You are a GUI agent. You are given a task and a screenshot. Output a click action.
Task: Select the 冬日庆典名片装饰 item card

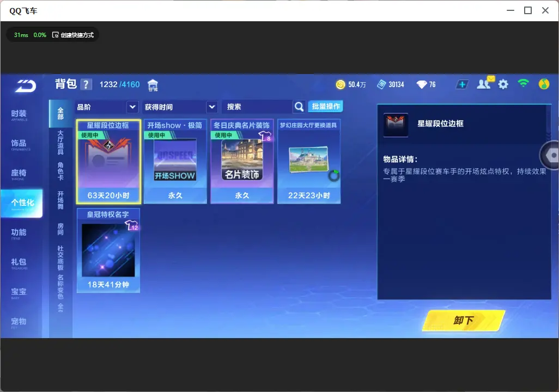[242, 162]
